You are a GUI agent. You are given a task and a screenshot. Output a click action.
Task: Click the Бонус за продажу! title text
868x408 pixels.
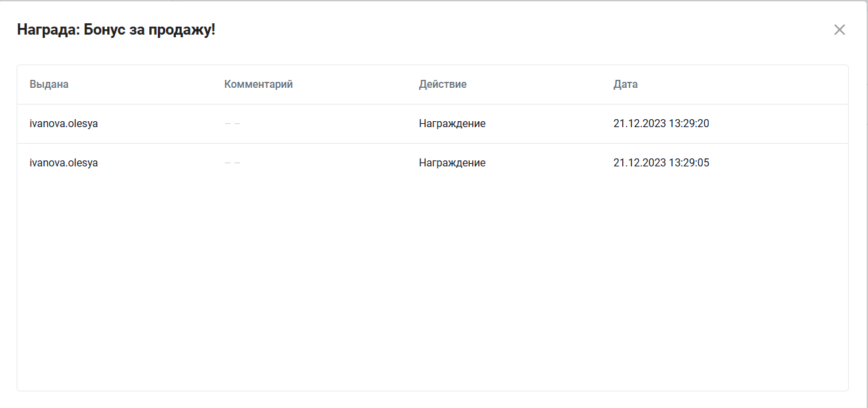pyautogui.click(x=150, y=30)
